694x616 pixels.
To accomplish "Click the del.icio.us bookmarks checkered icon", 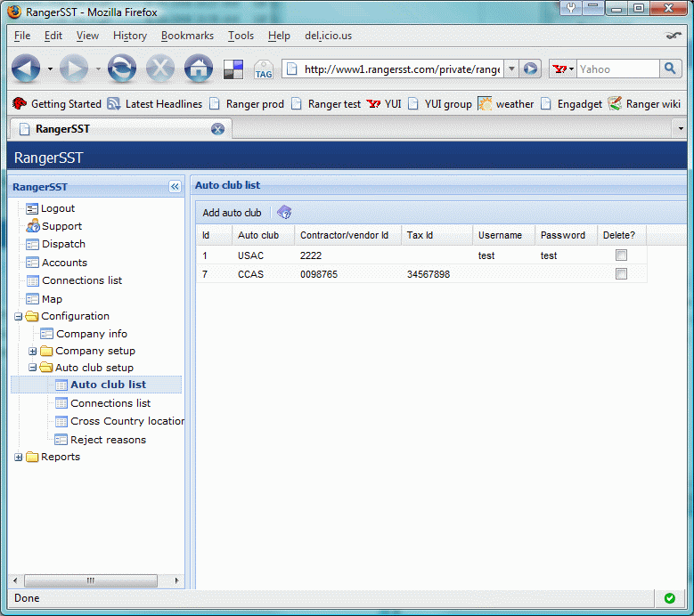I will (233, 69).
